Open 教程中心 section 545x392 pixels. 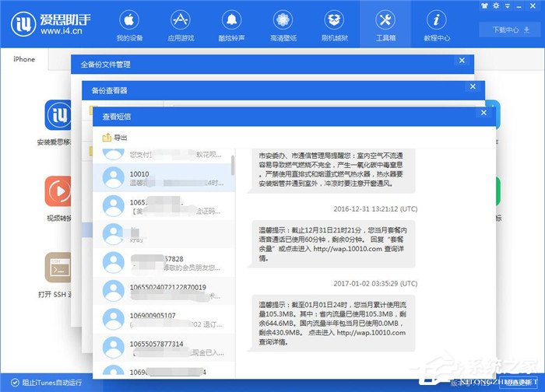click(x=437, y=26)
